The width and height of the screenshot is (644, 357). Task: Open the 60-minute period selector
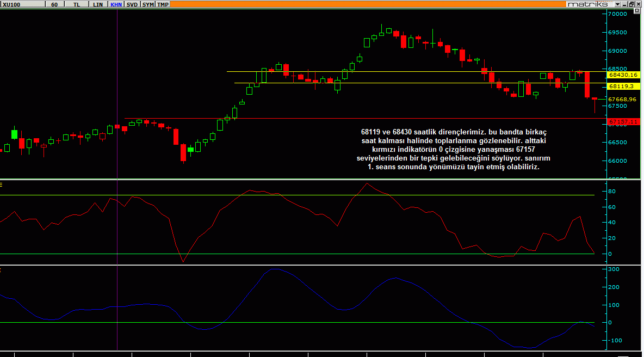[54, 4]
